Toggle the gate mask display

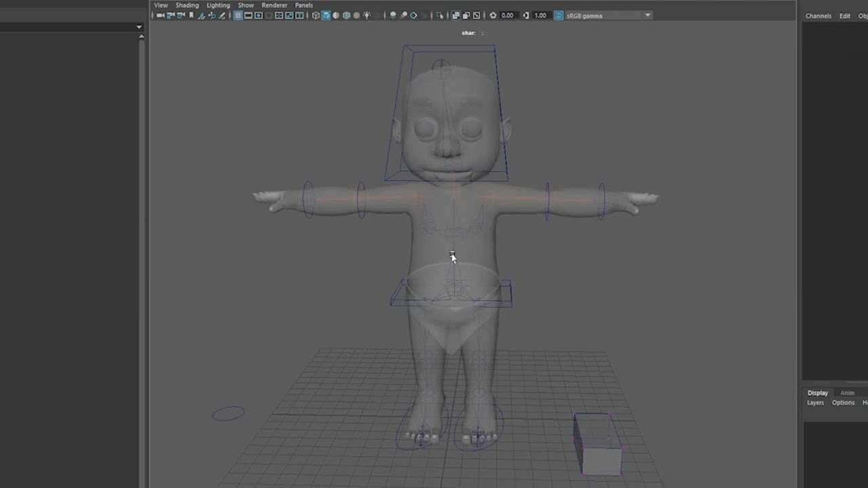click(268, 15)
